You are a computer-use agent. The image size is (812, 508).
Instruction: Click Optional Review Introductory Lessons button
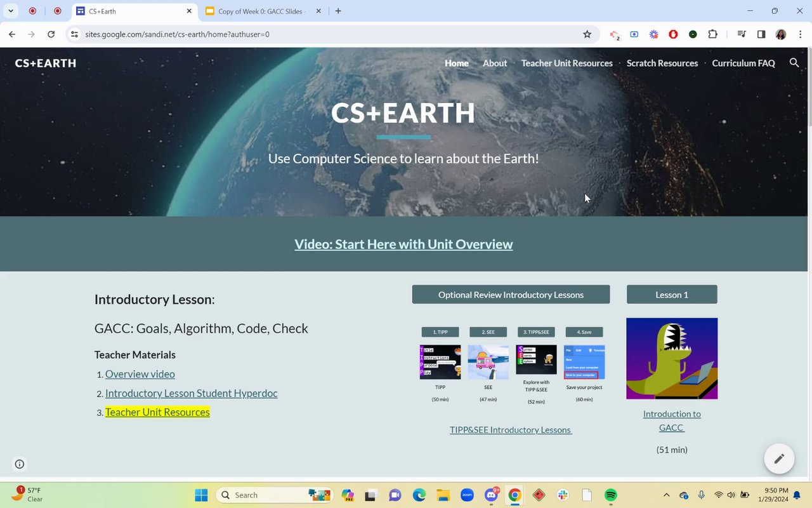(x=511, y=295)
